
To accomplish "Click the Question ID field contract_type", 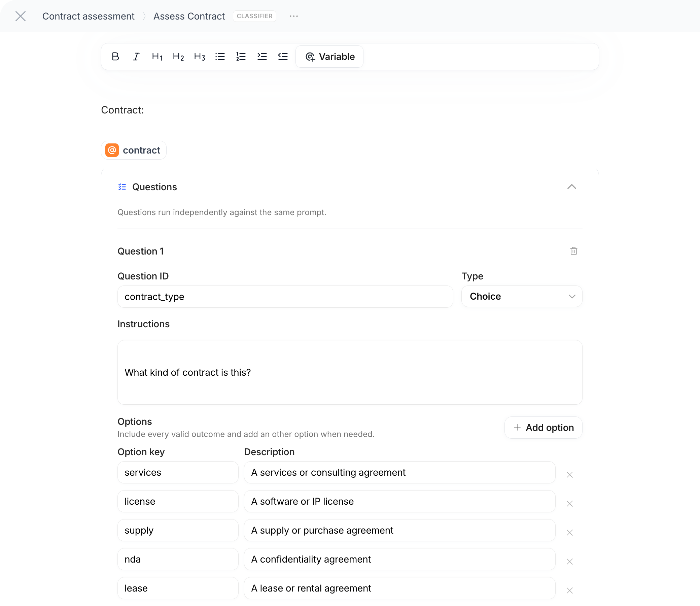I will coord(285,297).
